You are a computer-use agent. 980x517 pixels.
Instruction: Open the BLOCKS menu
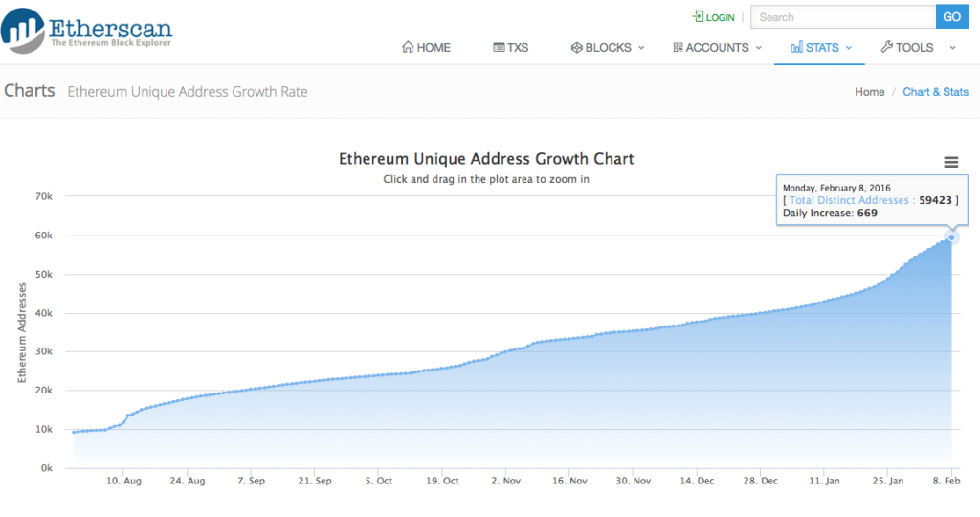tap(608, 48)
